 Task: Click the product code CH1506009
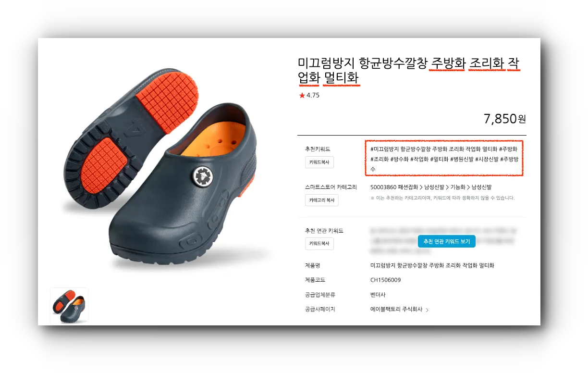[x=385, y=280]
